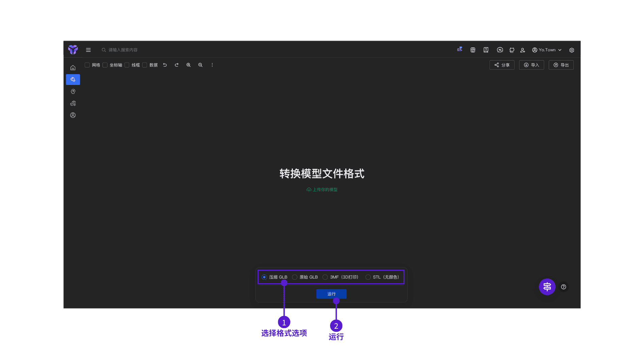This screenshot has height=349, width=644.
Task: Open the lightbulb ideas sidebar icon
Action: (73, 91)
